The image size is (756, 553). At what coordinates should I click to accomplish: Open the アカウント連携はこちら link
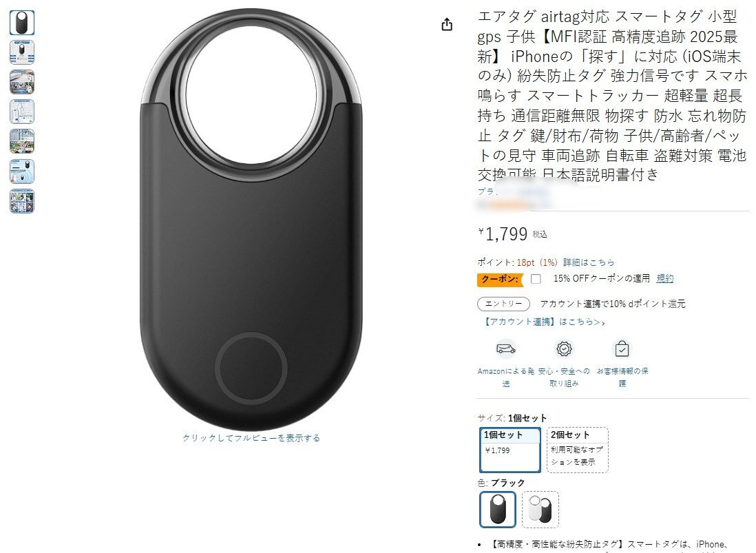(543, 322)
